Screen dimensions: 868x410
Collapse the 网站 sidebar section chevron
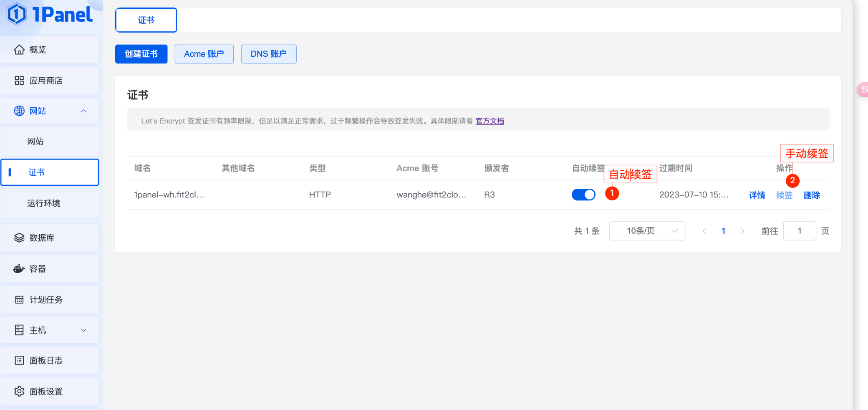coord(83,111)
